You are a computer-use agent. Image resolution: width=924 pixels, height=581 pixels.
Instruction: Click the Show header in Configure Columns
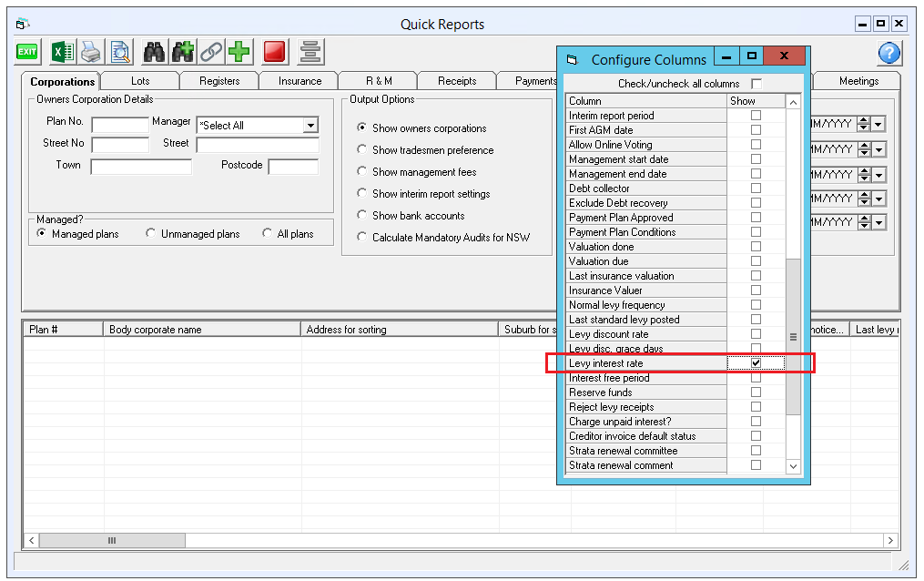(756, 101)
